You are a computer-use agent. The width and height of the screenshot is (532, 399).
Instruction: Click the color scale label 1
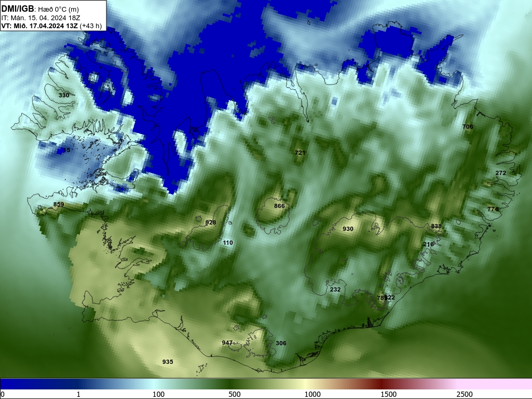pos(78,394)
